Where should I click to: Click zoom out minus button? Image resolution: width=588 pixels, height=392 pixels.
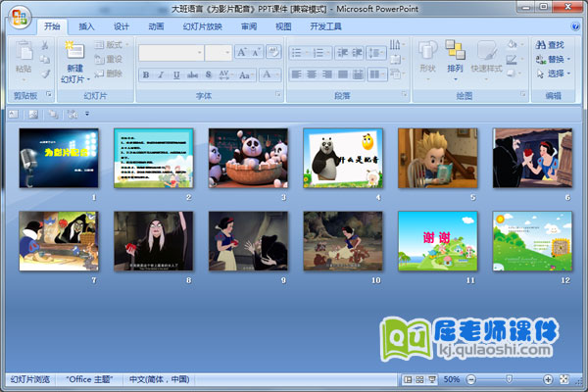click(x=471, y=379)
